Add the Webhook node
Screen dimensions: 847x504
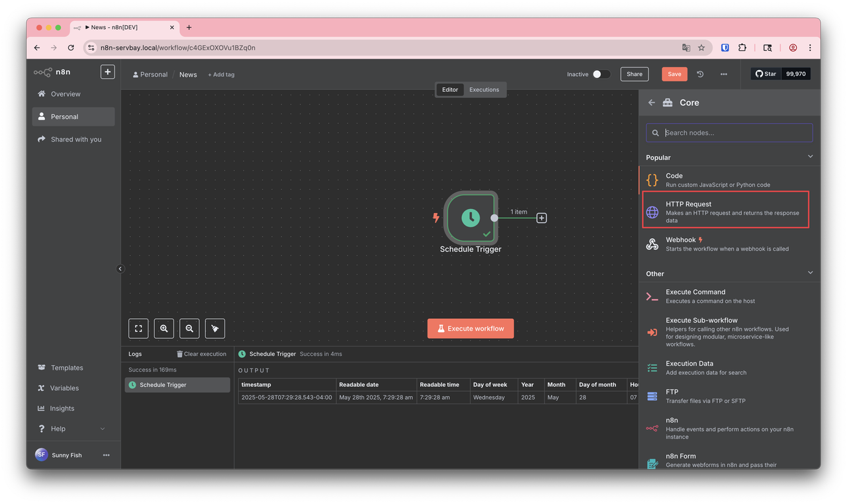729,244
